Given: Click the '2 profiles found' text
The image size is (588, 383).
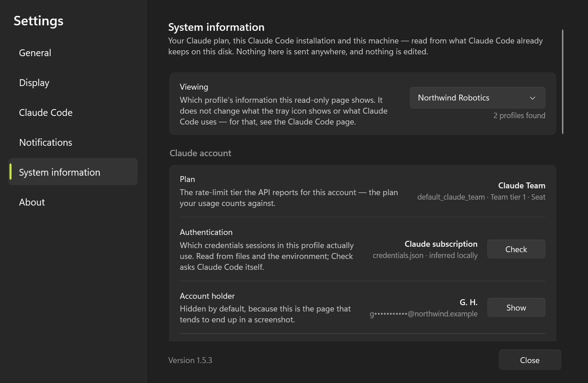Looking at the screenshot, I should [x=519, y=115].
